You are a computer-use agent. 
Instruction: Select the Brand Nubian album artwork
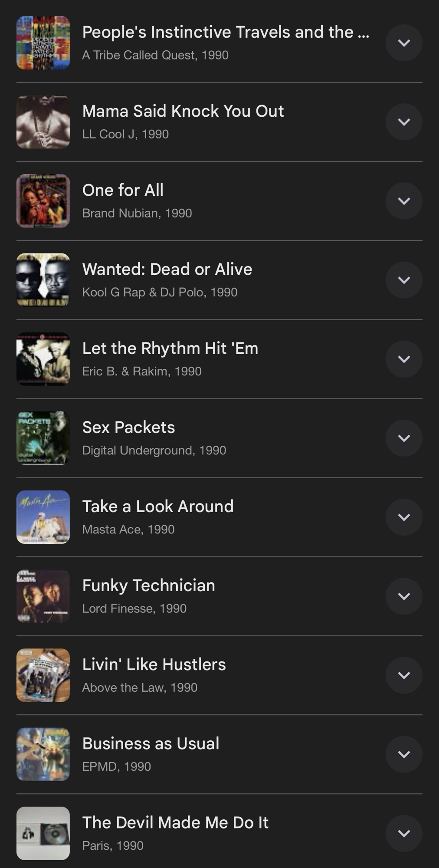click(43, 201)
